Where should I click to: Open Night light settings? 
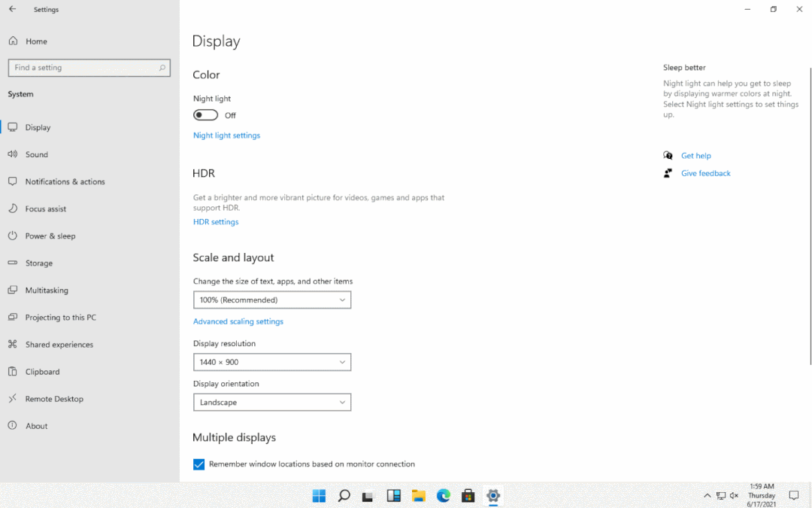click(226, 135)
